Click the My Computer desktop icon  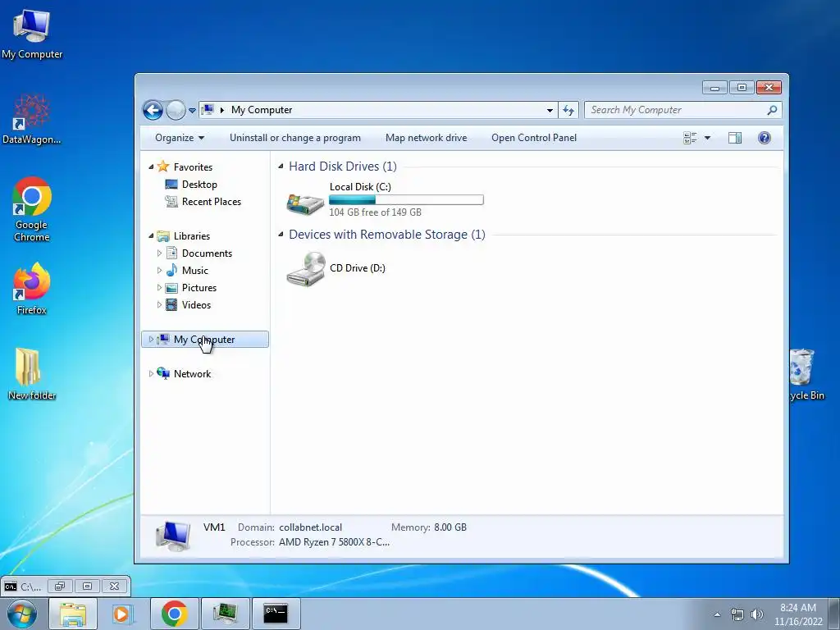pyautogui.click(x=32, y=33)
